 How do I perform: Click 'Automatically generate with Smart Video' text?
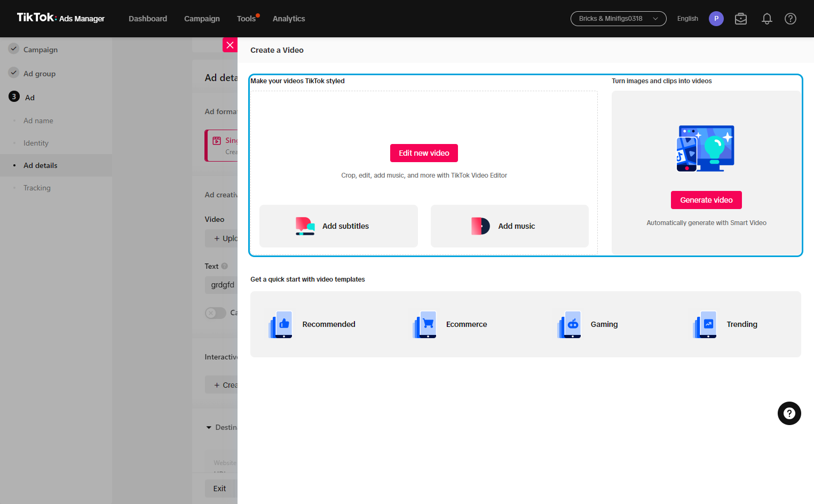click(706, 223)
